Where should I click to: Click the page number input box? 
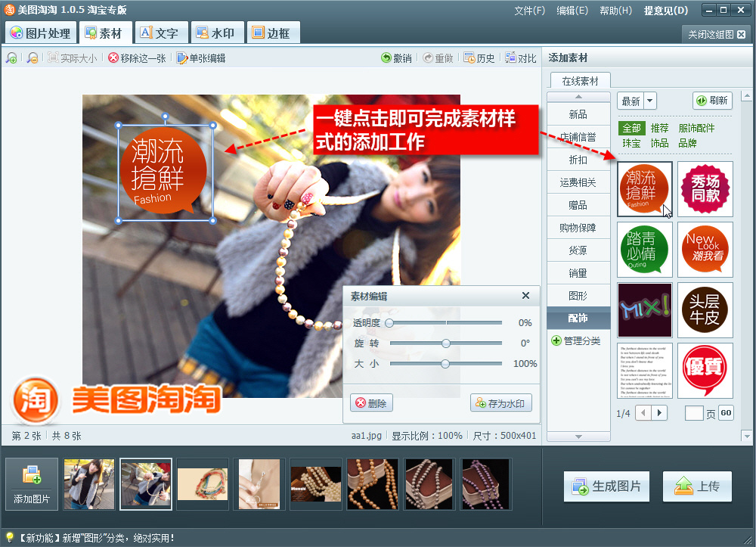click(x=694, y=413)
